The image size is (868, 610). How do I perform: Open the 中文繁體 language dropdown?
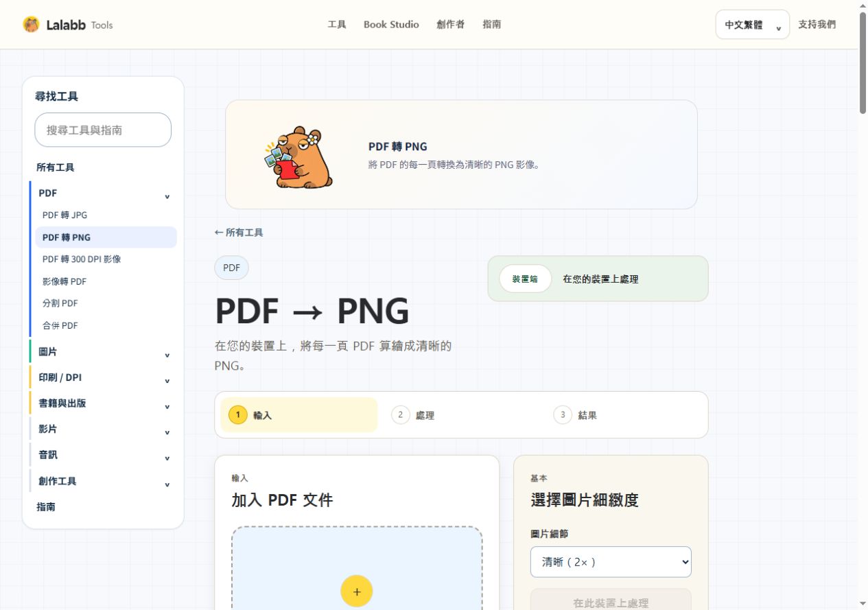pos(753,25)
